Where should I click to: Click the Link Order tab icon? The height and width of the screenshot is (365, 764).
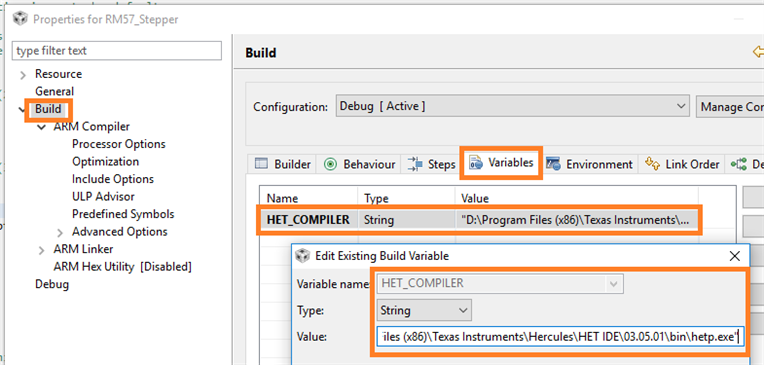[x=652, y=163]
